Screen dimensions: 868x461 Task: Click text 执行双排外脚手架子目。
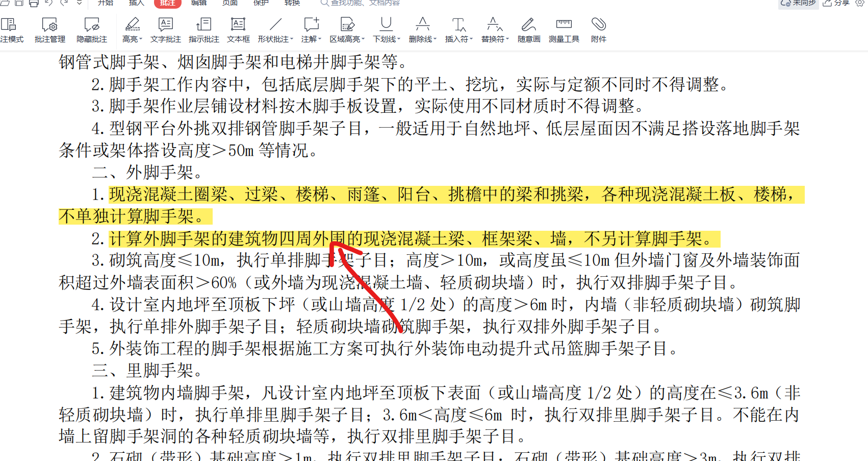pyautogui.click(x=572, y=326)
